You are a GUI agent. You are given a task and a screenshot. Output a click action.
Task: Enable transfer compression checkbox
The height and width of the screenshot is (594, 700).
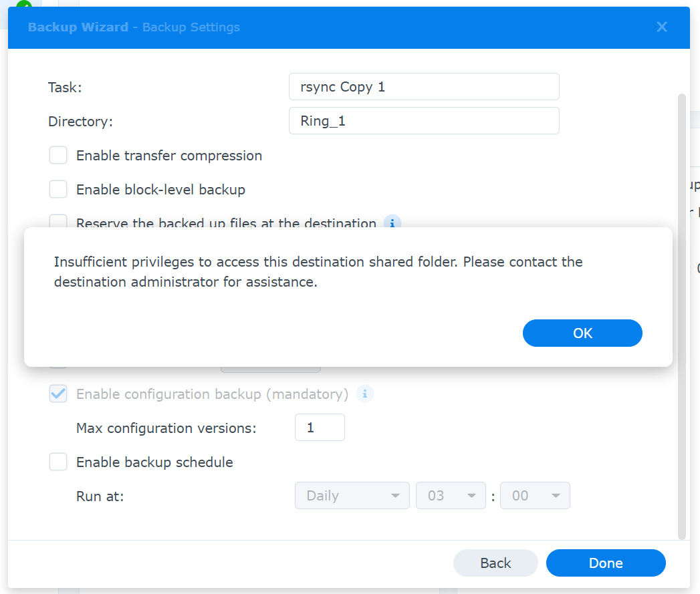(x=58, y=155)
